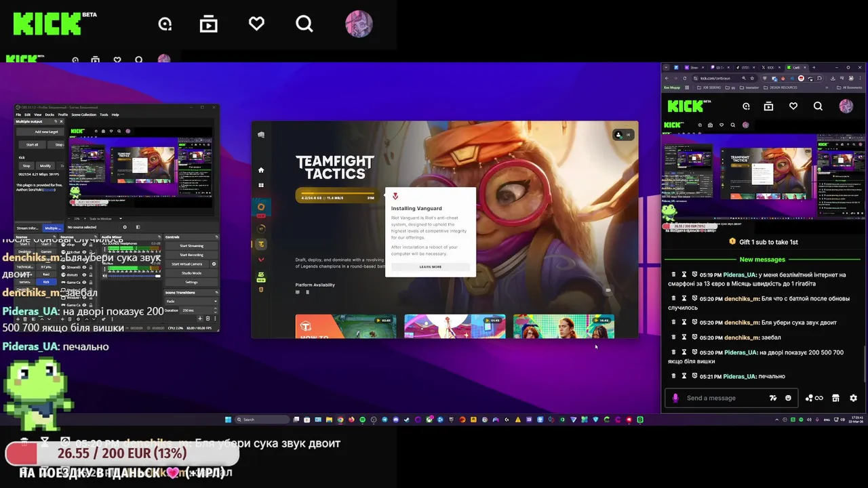868x488 pixels.
Task: Switch to Multiple output tab in OBS
Action: coord(54,228)
